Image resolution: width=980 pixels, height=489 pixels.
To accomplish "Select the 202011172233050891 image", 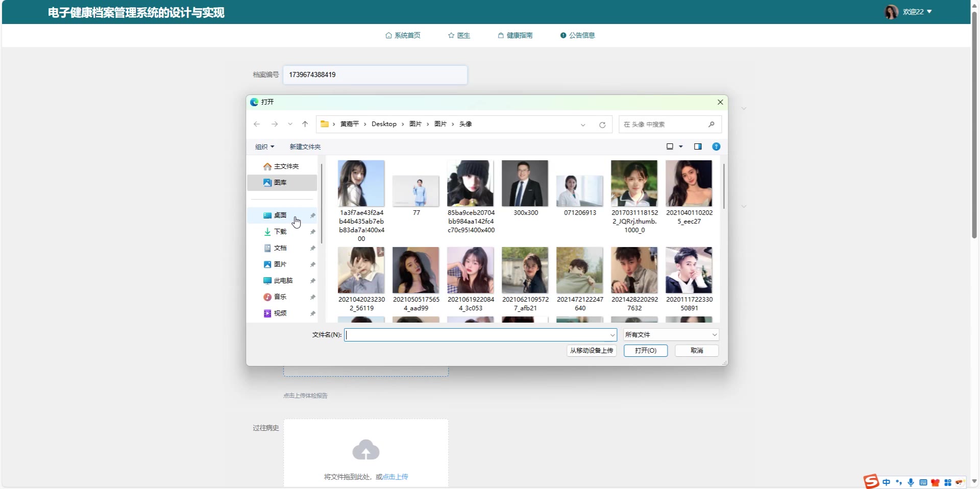I will (x=689, y=279).
